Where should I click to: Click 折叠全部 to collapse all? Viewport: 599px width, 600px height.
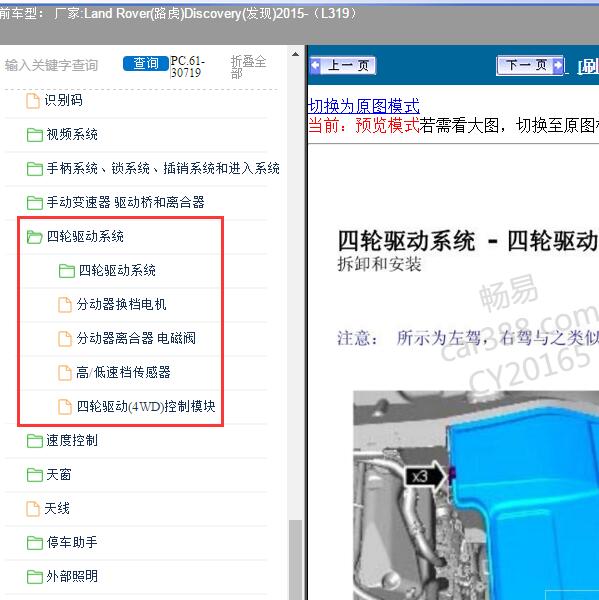[248, 67]
